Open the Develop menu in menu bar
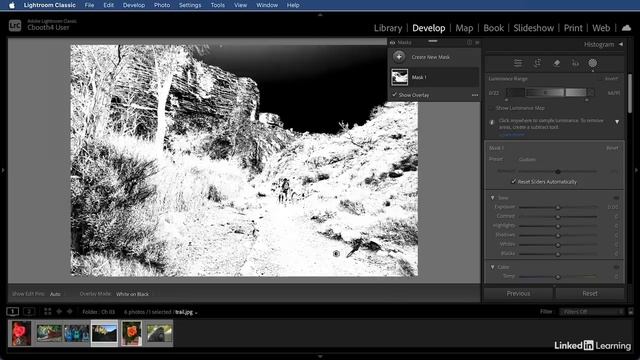The height and width of the screenshot is (360, 640). pyautogui.click(x=133, y=5)
